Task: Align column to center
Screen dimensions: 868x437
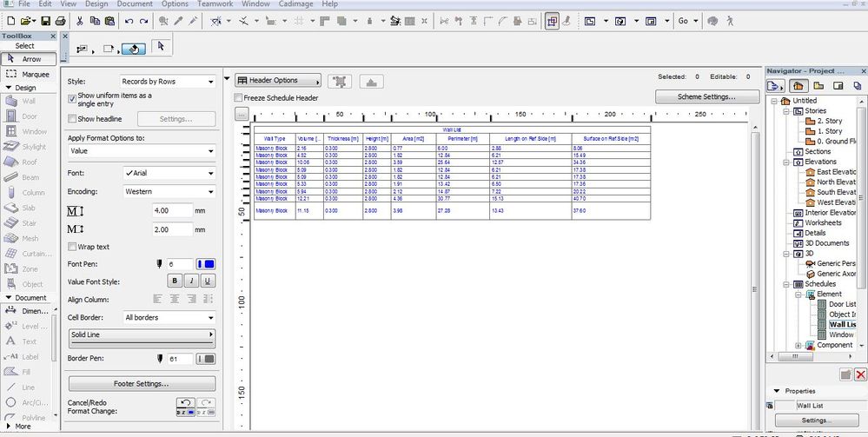Action: (x=175, y=299)
